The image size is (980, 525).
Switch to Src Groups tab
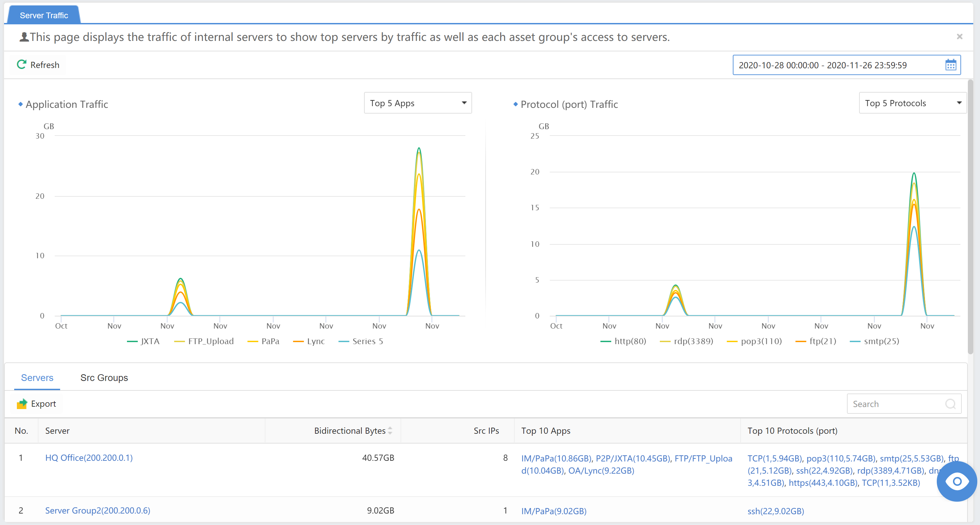pos(104,378)
